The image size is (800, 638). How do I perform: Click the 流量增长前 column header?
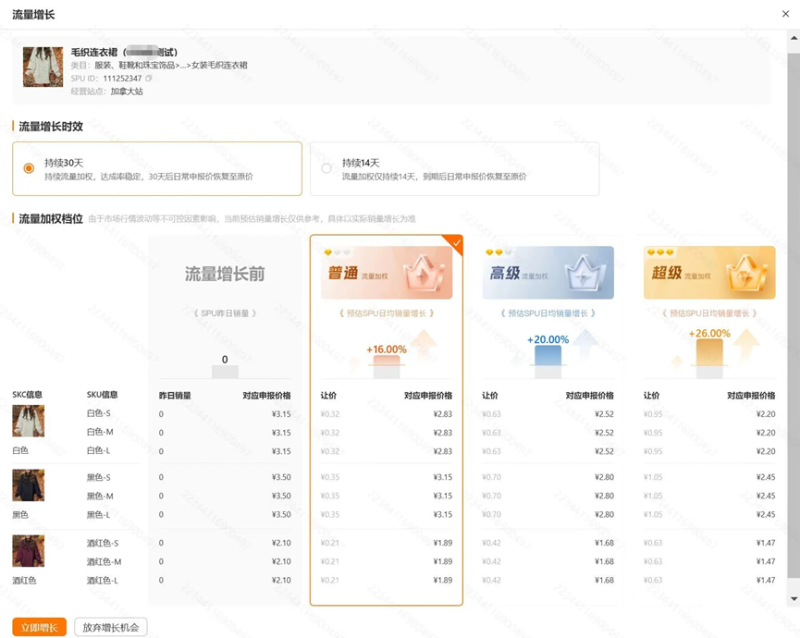click(225, 274)
